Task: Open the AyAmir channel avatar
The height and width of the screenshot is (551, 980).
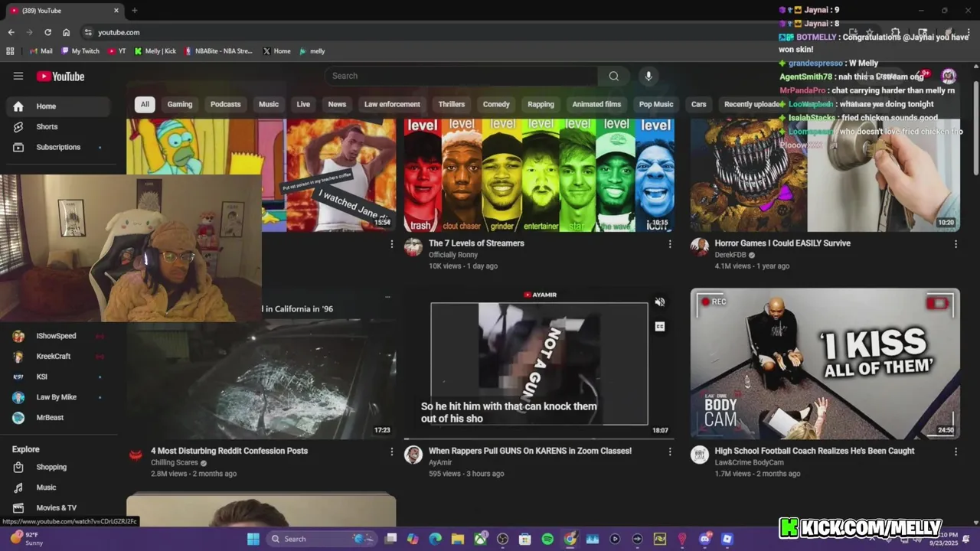Action: tap(413, 455)
